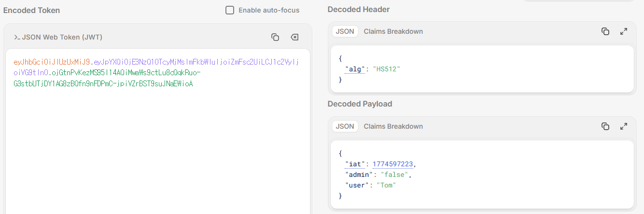This screenshot has height=214, width=644.
Task: Click empty area of encoded token editor
Action: tap(157, 154)
